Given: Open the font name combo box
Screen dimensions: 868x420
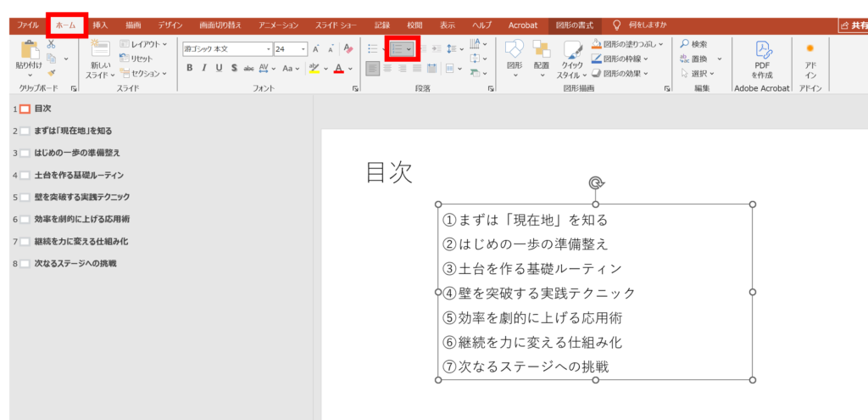Looking at the screenshot, I should point(226,49).
